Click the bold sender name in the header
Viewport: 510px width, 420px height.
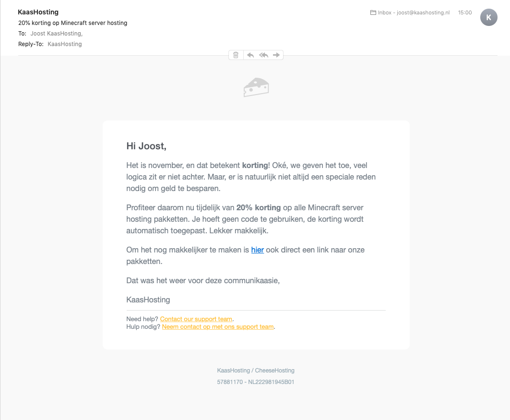click(38, 12)
